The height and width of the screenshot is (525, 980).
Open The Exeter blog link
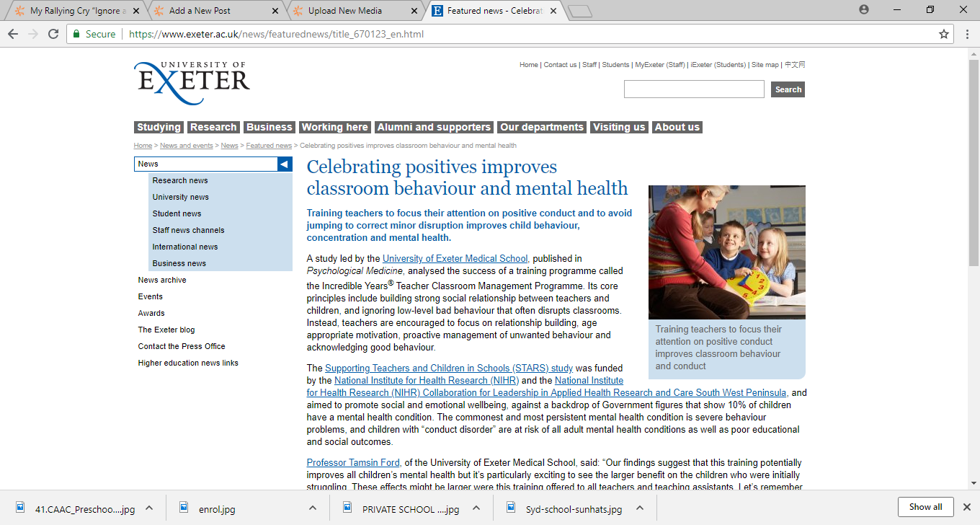(166, 330)
